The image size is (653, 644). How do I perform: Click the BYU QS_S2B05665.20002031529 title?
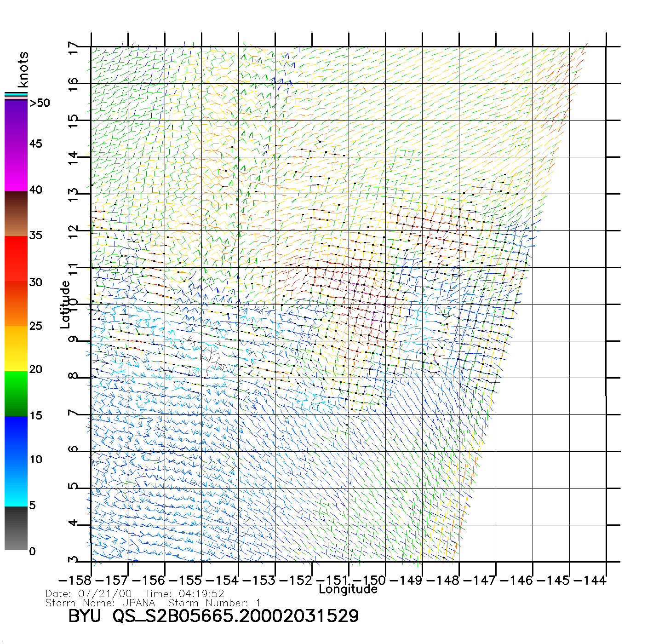pyautogui.click(x=213, y=616)
